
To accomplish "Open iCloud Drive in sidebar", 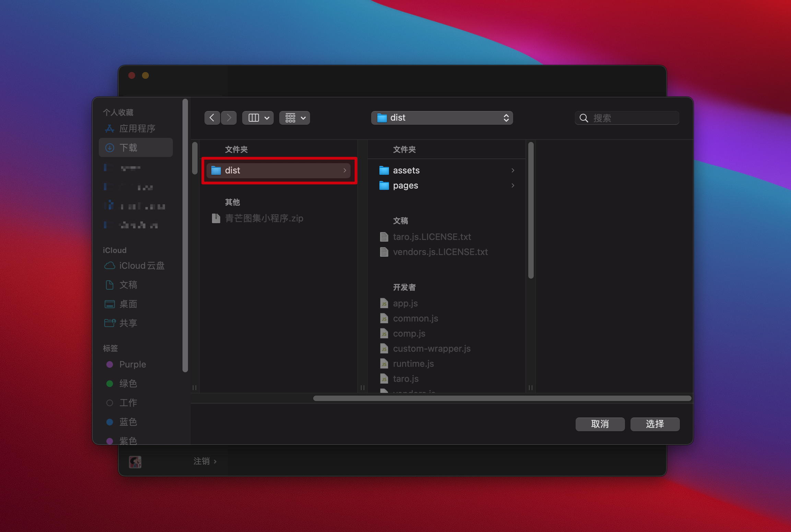I will 136,266.
